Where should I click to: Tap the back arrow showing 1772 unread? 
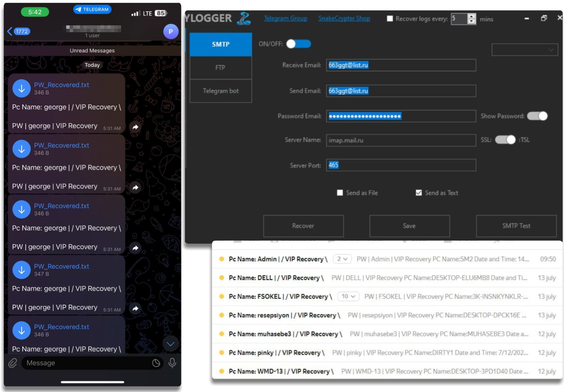click(x=19, y=32)
